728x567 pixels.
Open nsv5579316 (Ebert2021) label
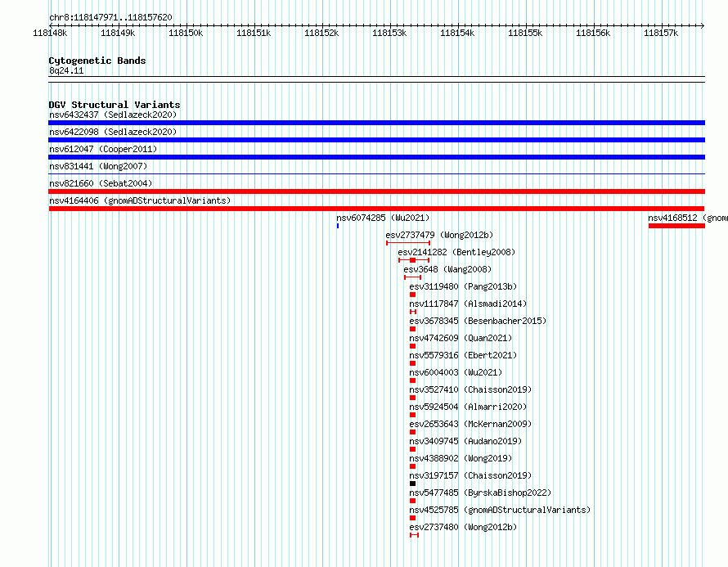pyautogui.click(x=463, y=355)
